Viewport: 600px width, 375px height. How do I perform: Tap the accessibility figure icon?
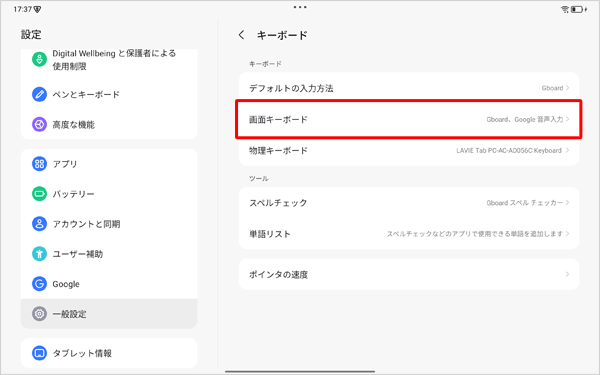(39, 254)
